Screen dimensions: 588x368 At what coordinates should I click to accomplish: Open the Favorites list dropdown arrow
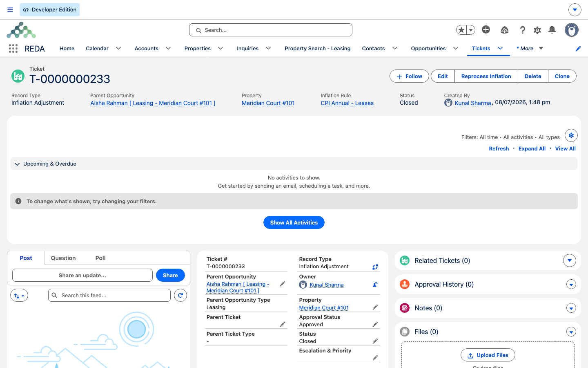pos(471,30)
